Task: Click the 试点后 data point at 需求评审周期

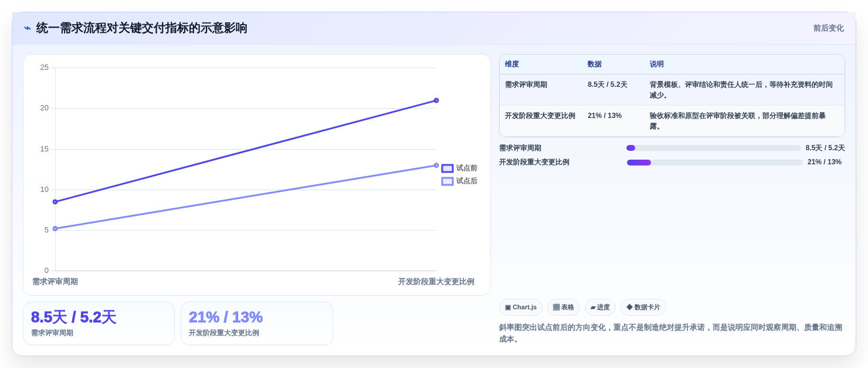Action: point(55,229)
